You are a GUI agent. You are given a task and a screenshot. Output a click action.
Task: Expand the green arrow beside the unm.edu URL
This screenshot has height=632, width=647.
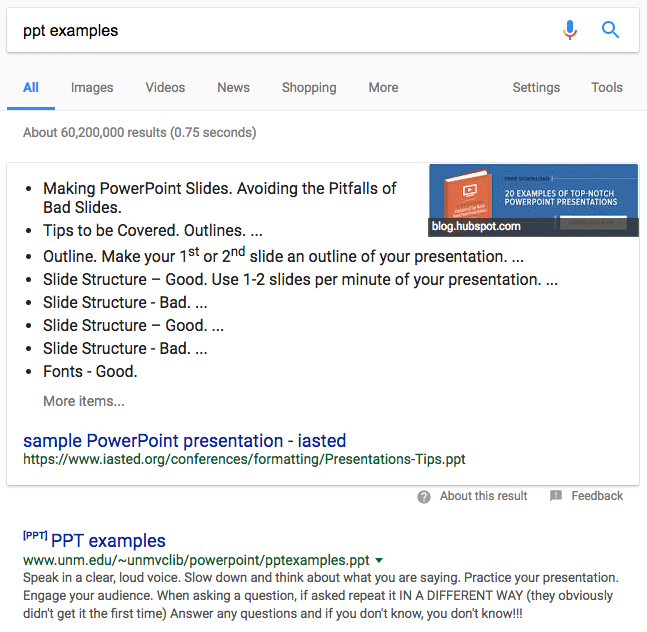[x=380, y=560]
